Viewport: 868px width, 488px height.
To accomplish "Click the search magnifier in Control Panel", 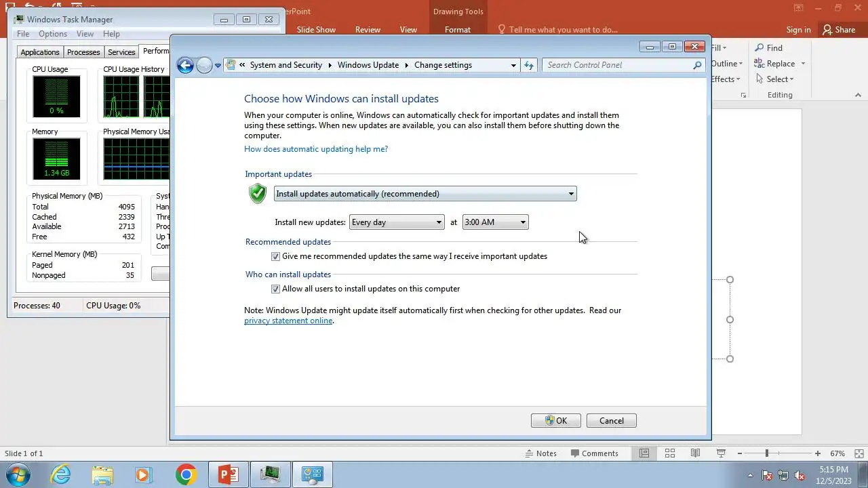I will click(697, 65).
